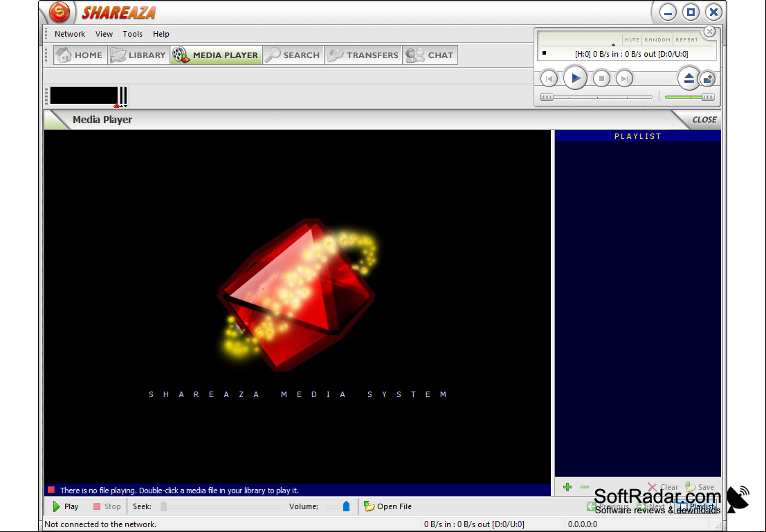The height and width of the screenshot is (532, 766).
Task: Enable Random playback in the remote panel
Action: coord(657,39)
